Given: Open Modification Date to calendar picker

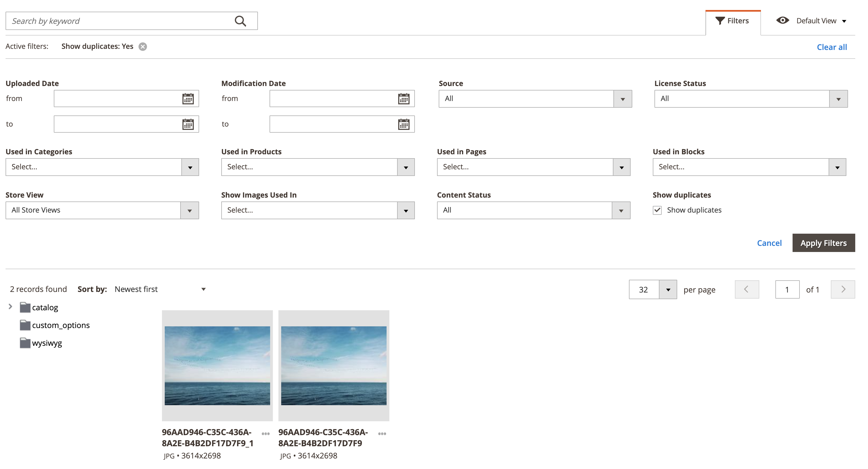Looking at the screenshot, I should tap(404, 124).
